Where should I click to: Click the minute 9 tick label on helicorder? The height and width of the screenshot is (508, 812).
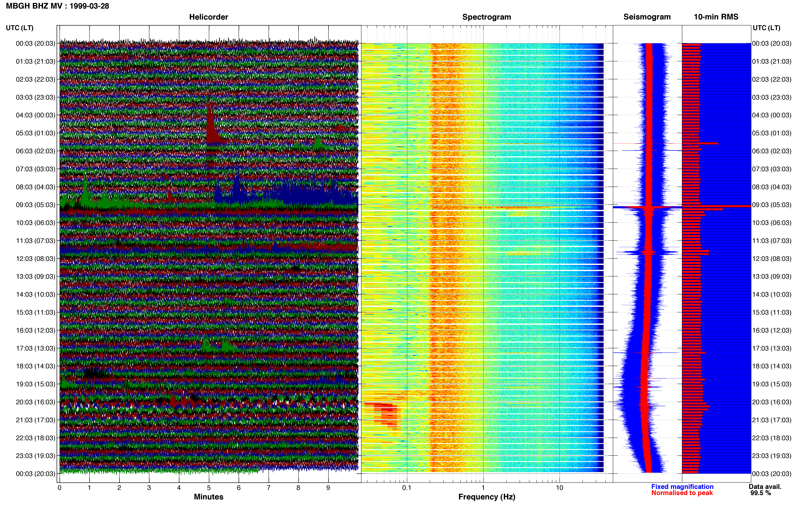(328, 488)
